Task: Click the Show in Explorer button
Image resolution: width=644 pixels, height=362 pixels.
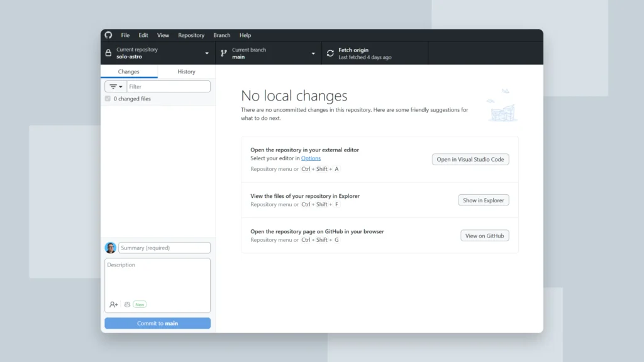Action: tap(483, 200)
